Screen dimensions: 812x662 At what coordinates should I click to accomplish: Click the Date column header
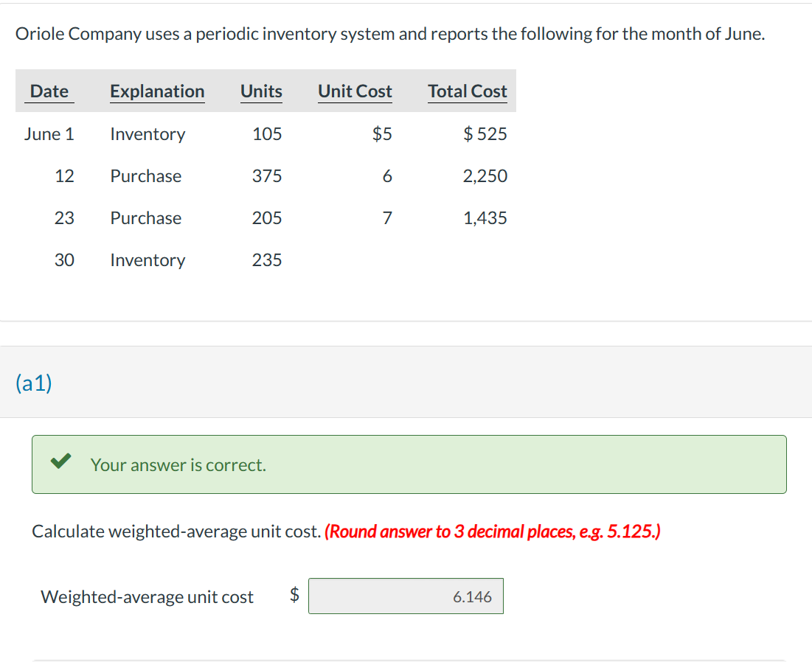[49, 91]
